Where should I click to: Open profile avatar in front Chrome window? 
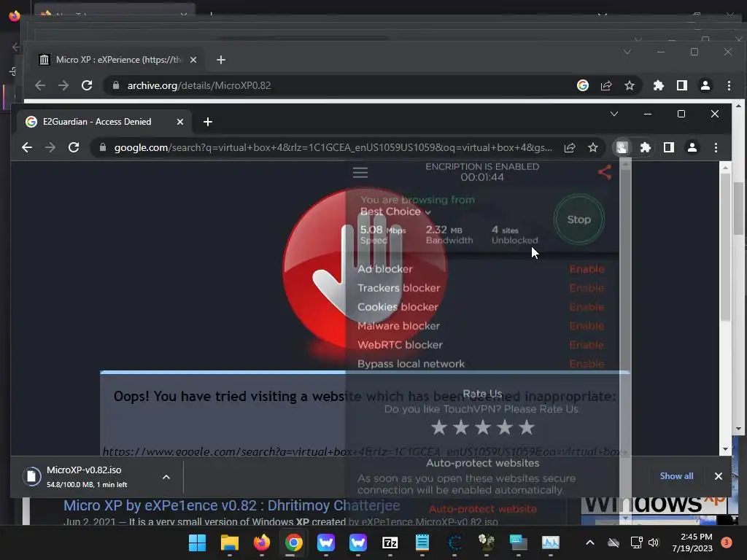tap(692, 147)
